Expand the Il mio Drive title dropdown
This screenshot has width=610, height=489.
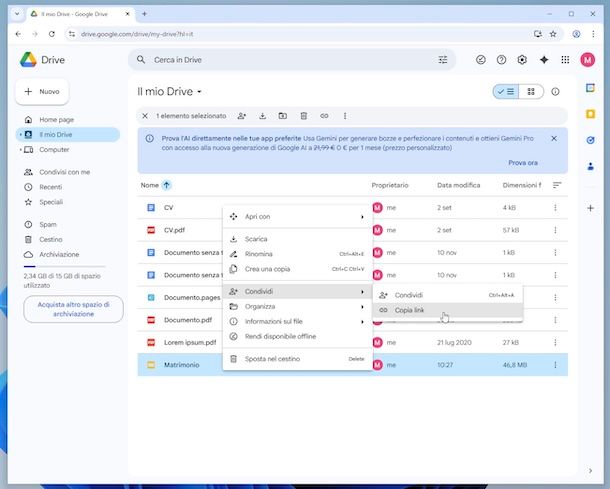coord(199,92)
